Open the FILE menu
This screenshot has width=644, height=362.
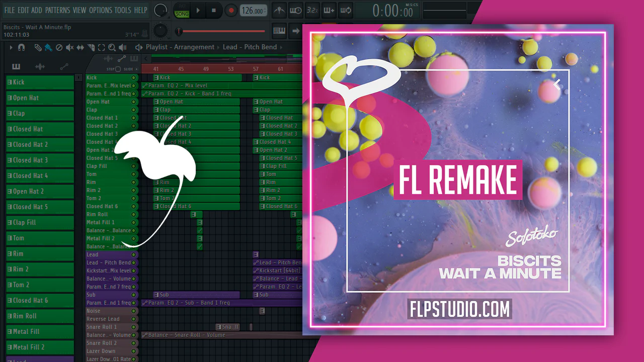tap(10, 10)
